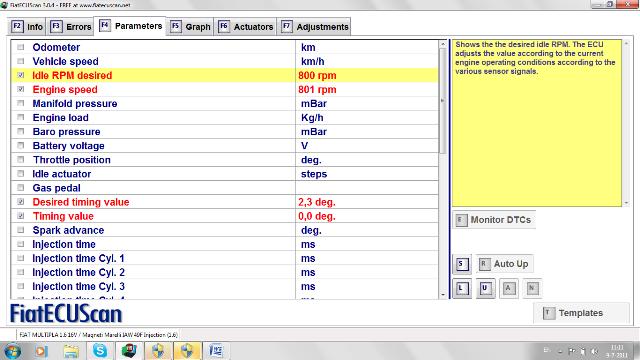Click the L key icon button
This screenshot has width=640, height=360.
coord(462,289)
